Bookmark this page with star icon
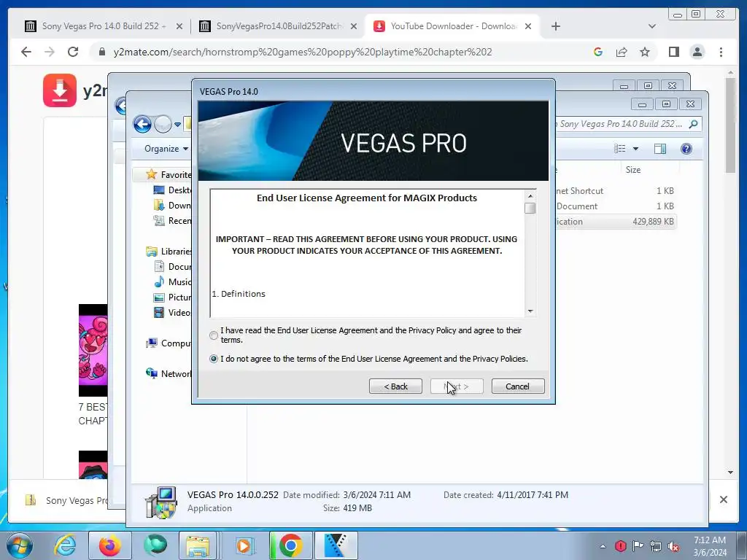Image resolution: width=747 pixels, height=560 pixels. coord(645,52)
